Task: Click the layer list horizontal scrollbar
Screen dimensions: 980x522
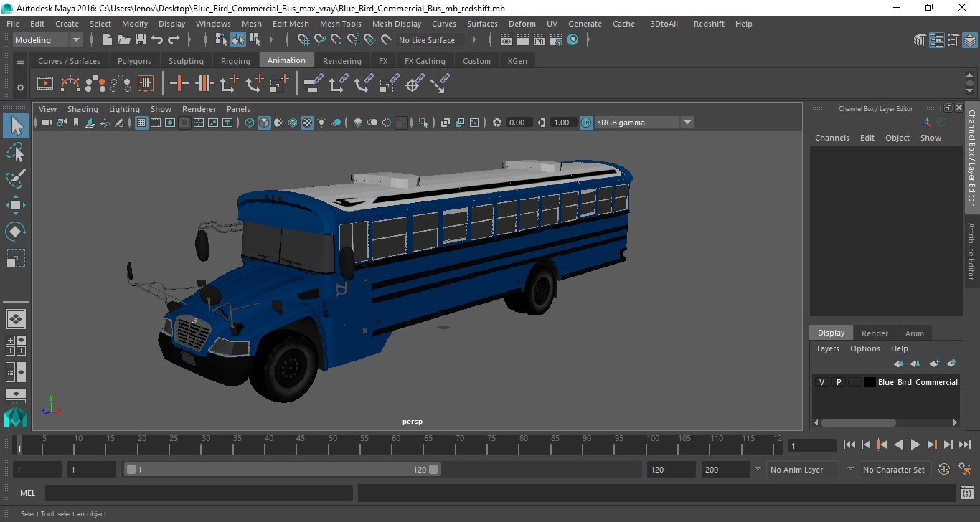Action: [858, 422]
